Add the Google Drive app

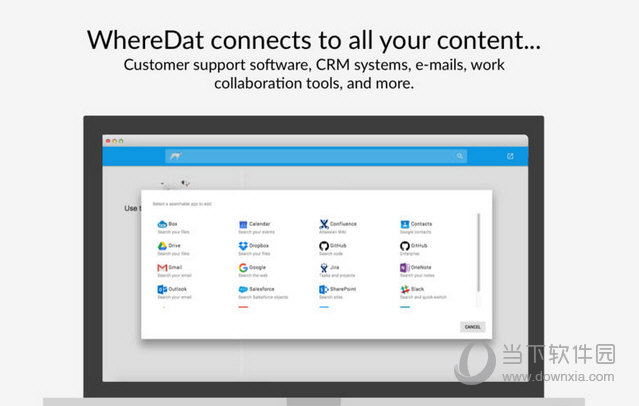pos(173,249)
